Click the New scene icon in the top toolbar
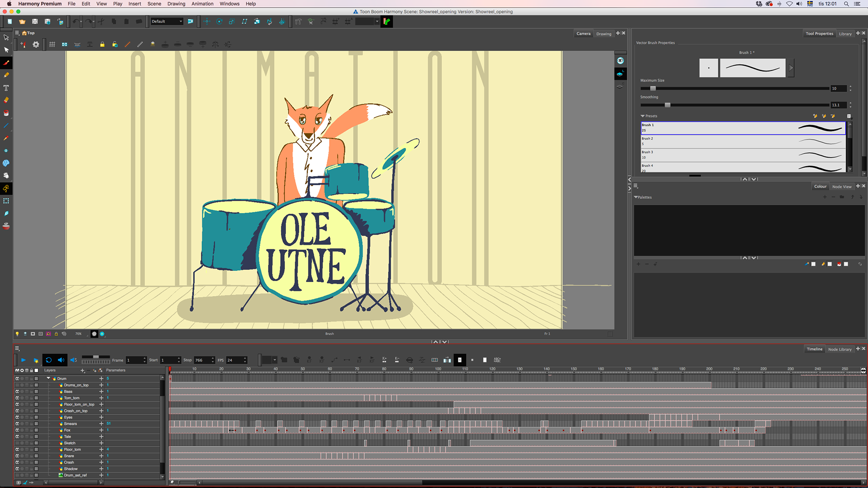 (9, 21)
